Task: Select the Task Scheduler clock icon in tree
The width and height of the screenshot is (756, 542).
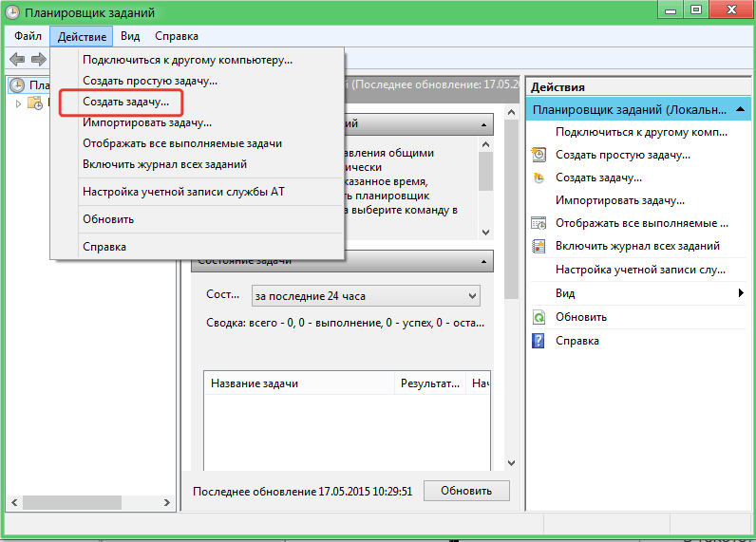Action: click(x=17, y=85)
